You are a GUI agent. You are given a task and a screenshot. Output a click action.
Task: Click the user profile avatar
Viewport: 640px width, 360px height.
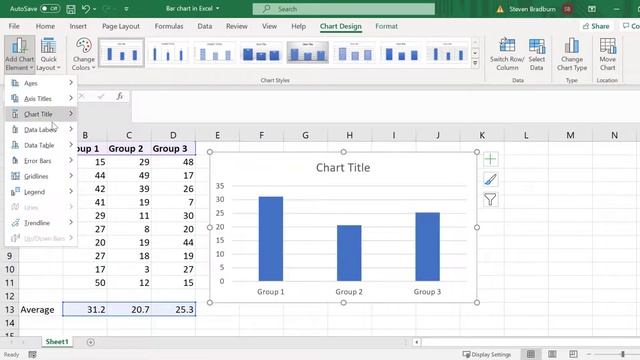(567, 9)
